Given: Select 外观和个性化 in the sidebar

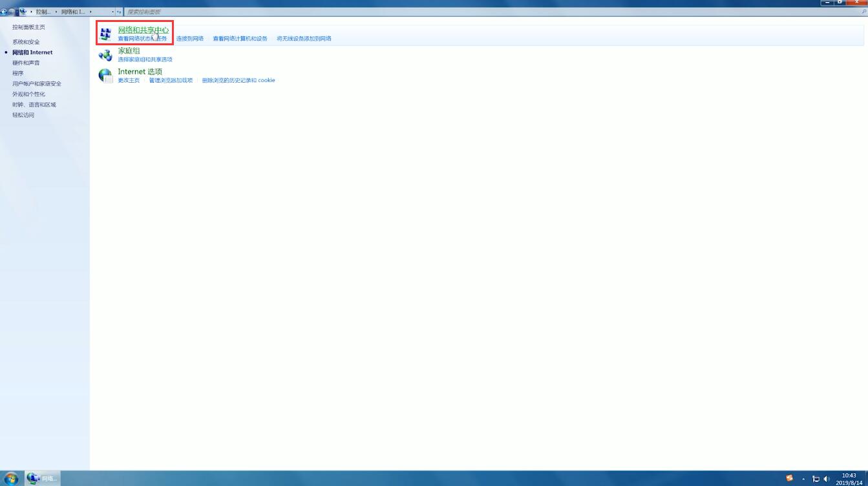Looking at the screenshot, I should pos(28,94).
